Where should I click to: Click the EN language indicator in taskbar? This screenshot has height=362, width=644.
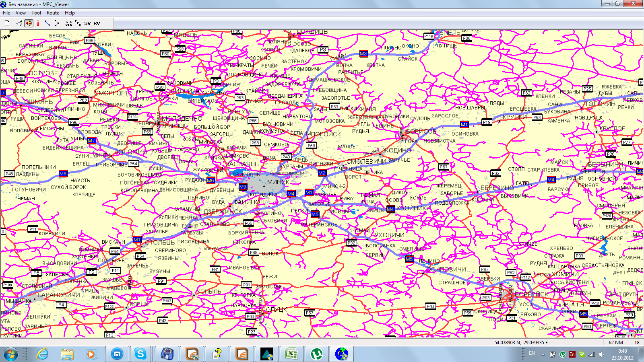coord(532,354)
